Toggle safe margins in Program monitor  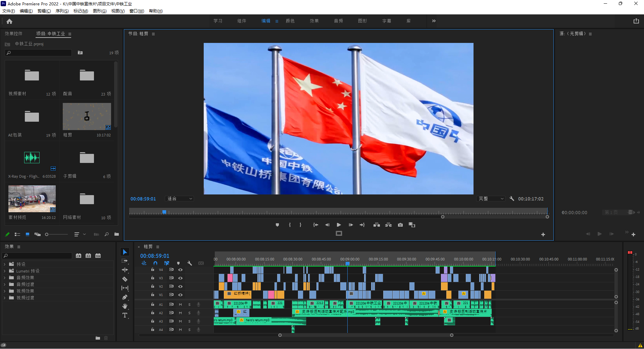(339, 233)
